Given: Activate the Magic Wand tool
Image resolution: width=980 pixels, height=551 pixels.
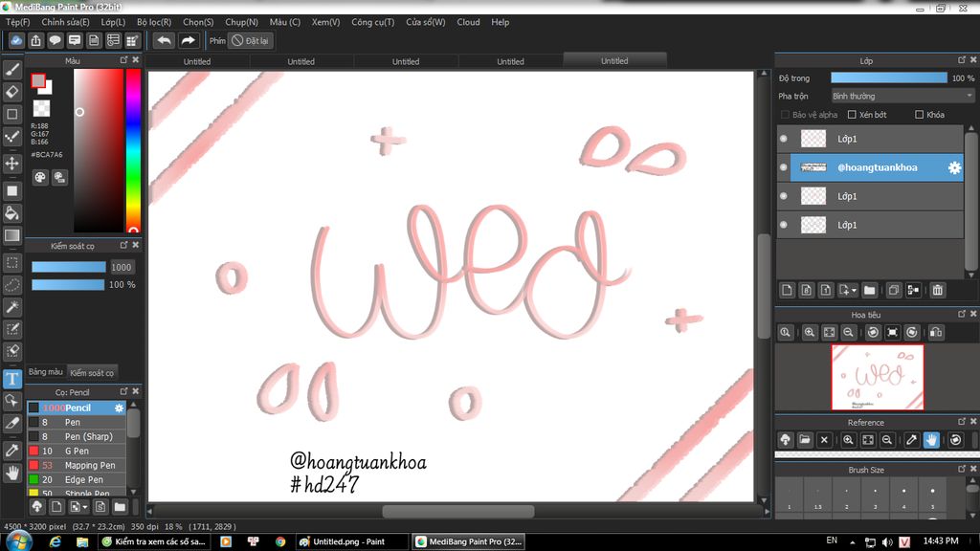Looking at the screenshot, I should (12, 307).
